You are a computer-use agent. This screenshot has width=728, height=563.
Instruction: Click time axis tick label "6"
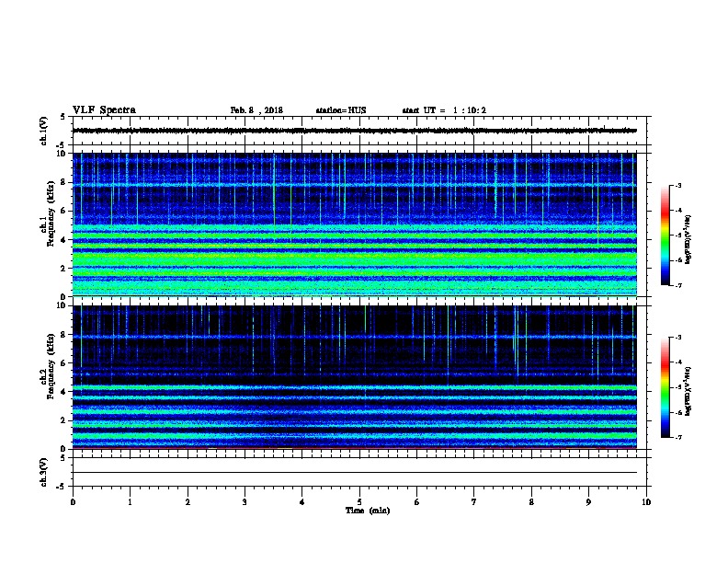[x=417, y=502]
